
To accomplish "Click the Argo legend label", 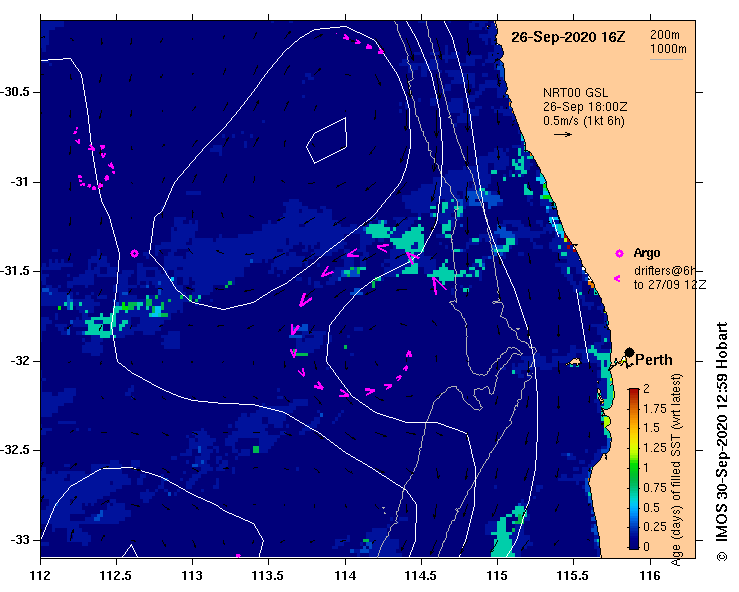I will coord(647,253).
